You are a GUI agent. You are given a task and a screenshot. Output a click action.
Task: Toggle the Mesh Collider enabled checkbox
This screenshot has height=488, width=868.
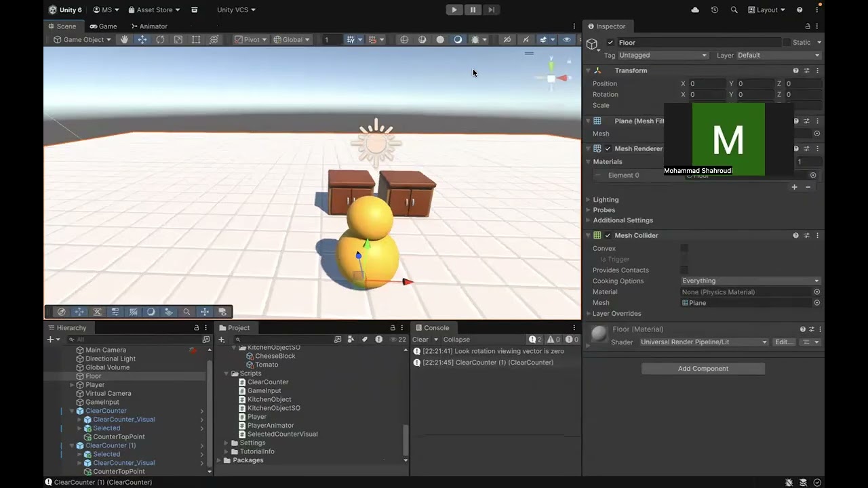608,235
